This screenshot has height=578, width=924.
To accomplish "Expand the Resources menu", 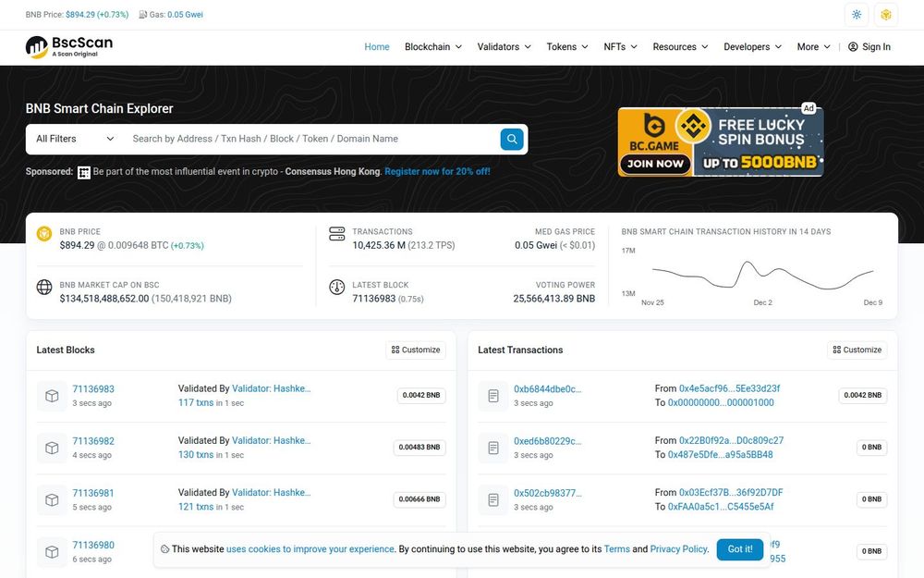I will click(680, 46).
